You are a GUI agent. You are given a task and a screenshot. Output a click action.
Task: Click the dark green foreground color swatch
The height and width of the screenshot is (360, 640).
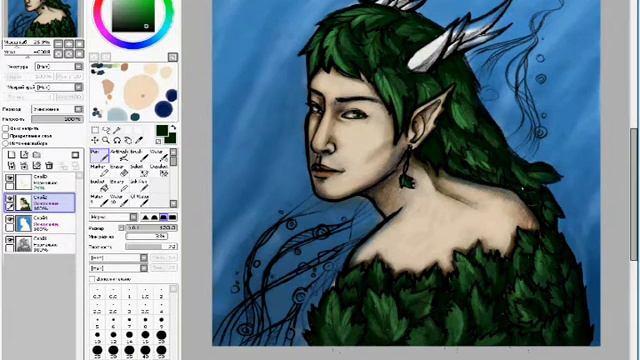click(162, 131)
